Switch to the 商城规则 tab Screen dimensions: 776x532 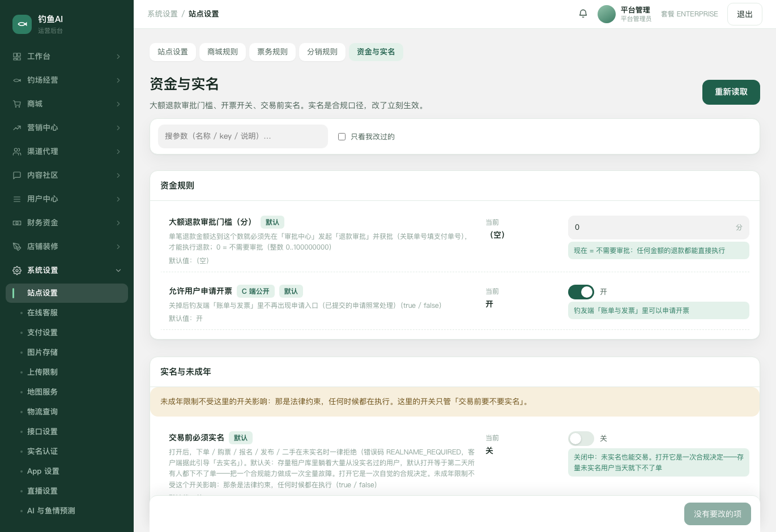click(223, 52)
